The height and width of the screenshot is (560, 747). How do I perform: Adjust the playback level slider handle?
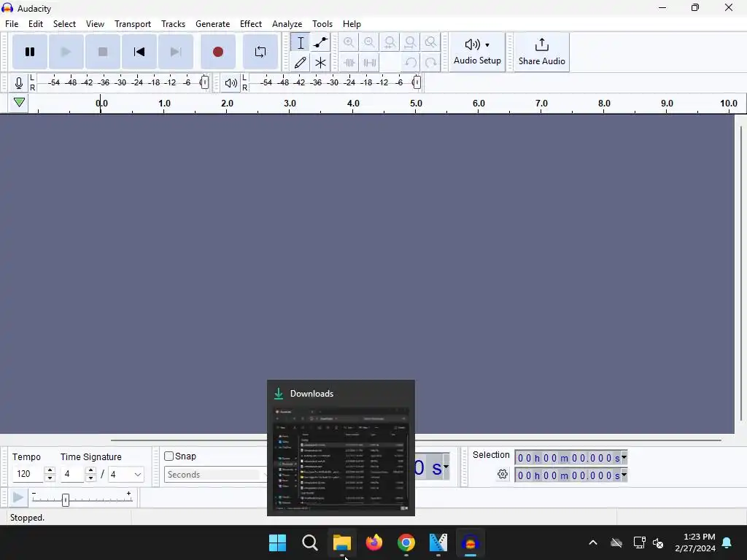point(417,82)
